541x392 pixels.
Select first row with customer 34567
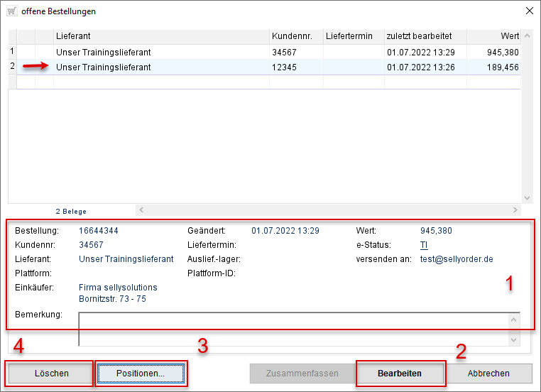tap(161, 52)
